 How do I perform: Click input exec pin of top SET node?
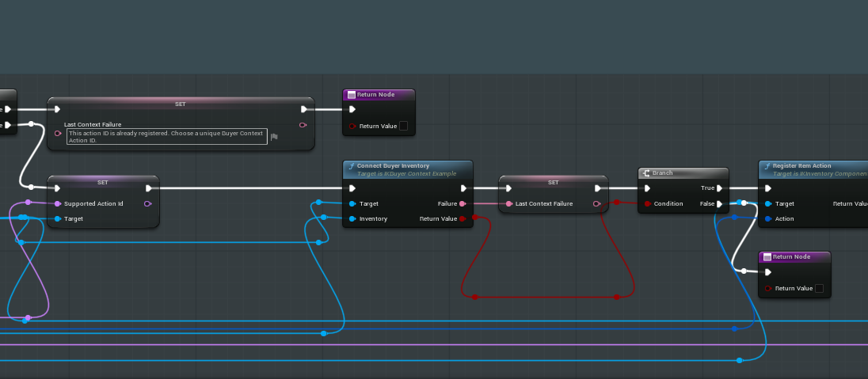[57, 109]
